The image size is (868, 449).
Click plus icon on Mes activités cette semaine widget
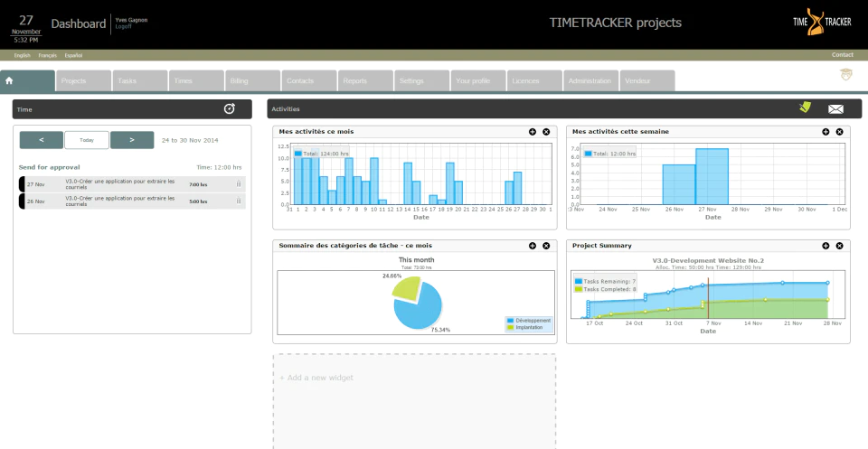(x=826, y=132)
